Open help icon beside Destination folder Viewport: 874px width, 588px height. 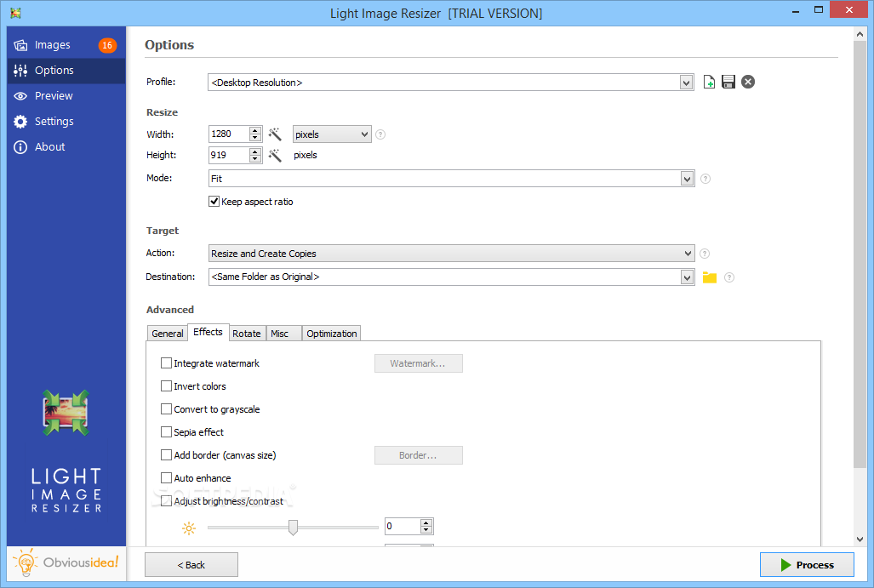click(729, 277)
